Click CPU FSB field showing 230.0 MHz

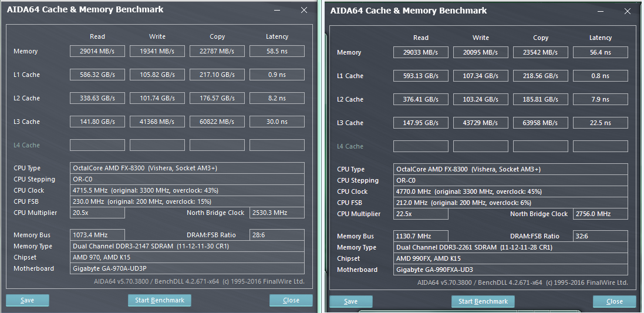[187, 201]
